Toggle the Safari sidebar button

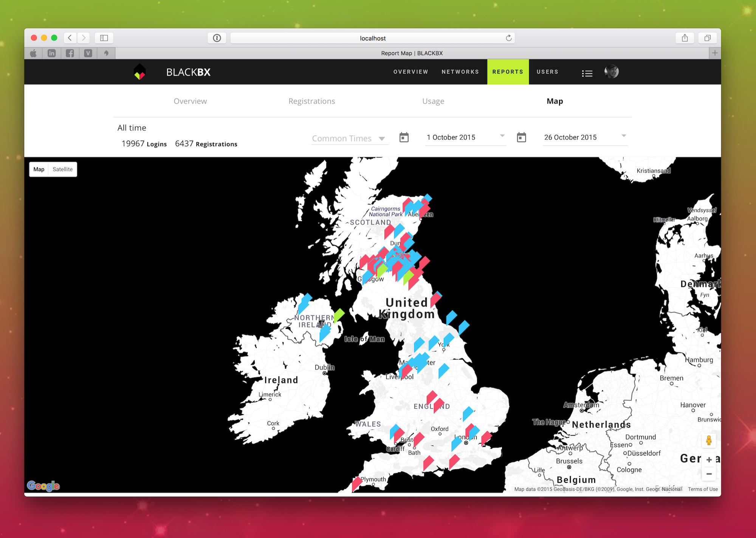pyautogui.click(x=104, y=38)
